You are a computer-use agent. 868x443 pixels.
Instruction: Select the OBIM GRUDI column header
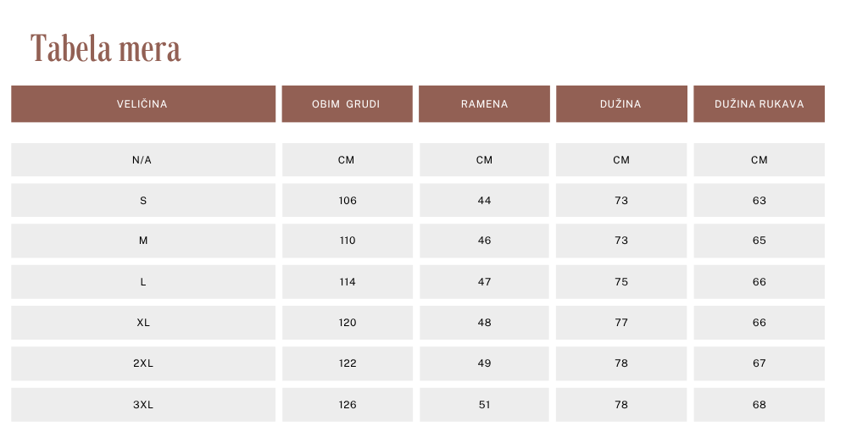347,104
